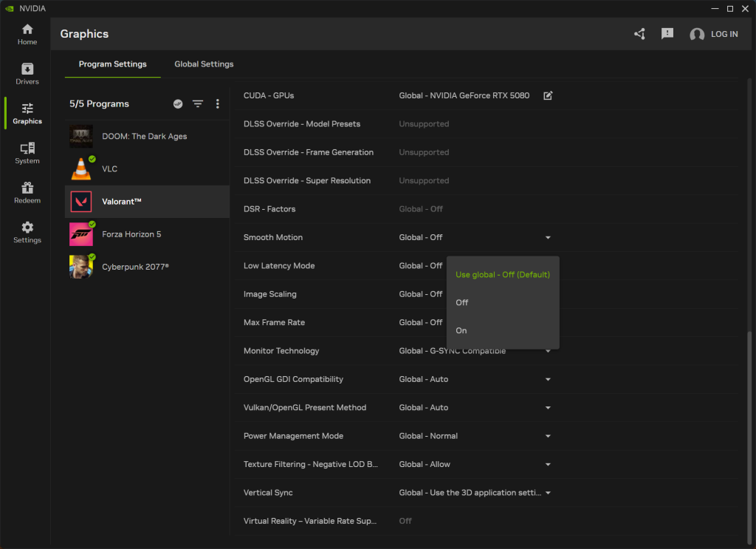Click the "Graphics" page title
The image size is (756, 549).
click(84, 34)
